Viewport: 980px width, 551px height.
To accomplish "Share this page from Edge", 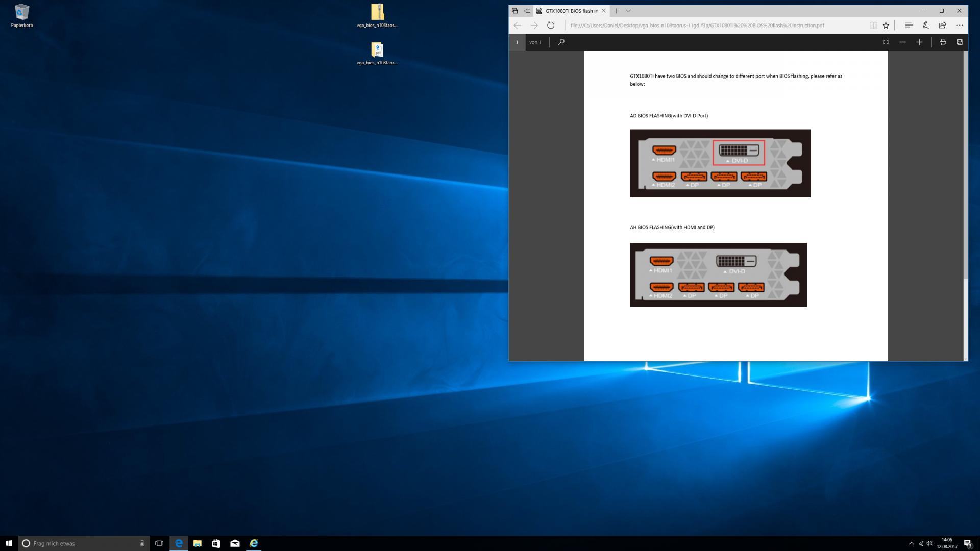I will 942,25.
